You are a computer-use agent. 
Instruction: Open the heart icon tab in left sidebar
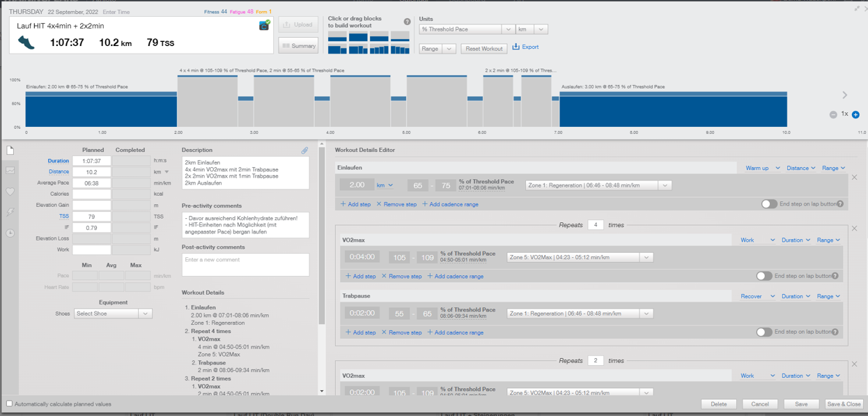10,192
